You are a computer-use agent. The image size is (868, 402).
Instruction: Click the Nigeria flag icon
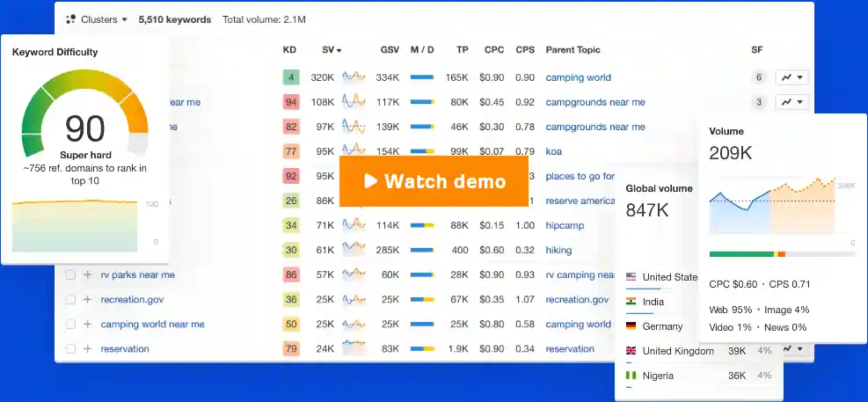tap(631, 376)
